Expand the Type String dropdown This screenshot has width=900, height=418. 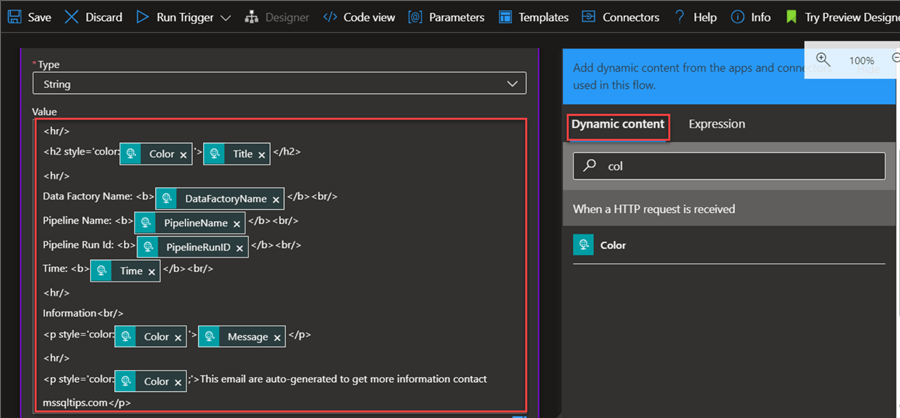pyautogui.click(x=513, y=84)
